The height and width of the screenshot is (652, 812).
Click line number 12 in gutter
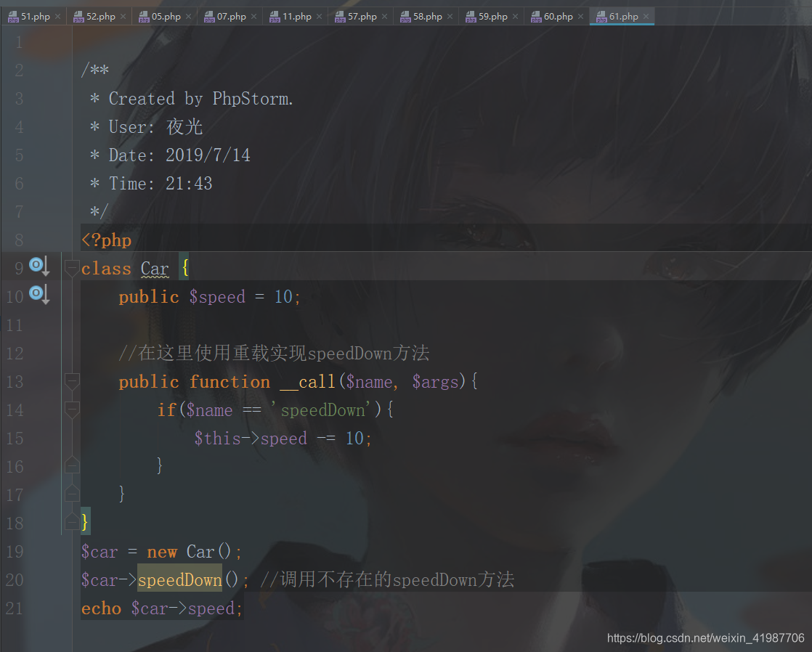point(15,353)
